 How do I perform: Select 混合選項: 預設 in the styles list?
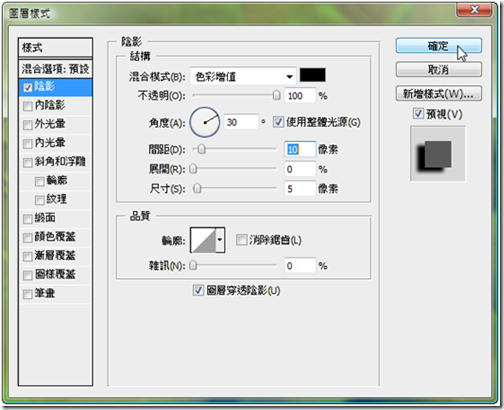point(55,69)
